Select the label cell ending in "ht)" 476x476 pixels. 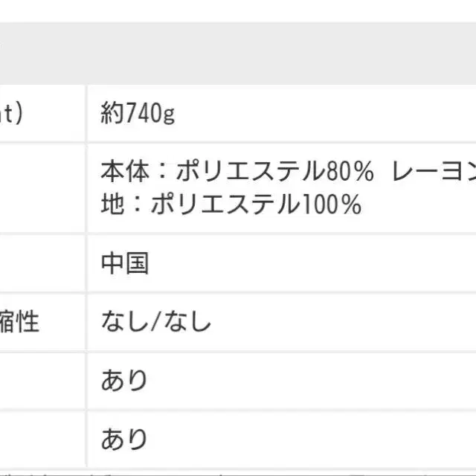pos(15,114)
